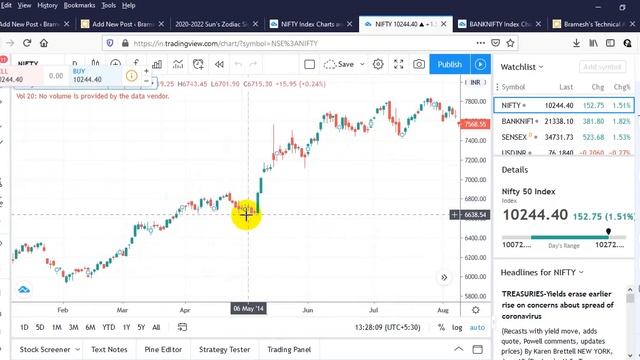This screenshot has height=360, width=640.
Task: Select the All date range
Action: [x=156, y=327]
